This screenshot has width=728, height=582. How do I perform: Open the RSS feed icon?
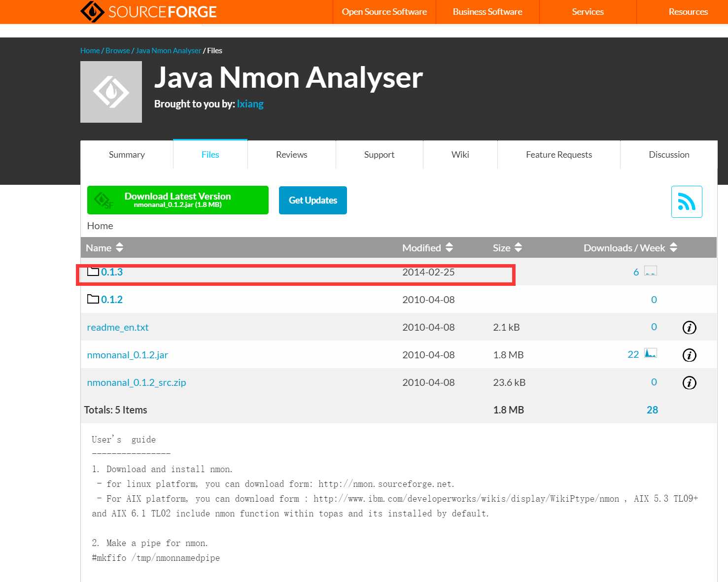click(687, 202)
